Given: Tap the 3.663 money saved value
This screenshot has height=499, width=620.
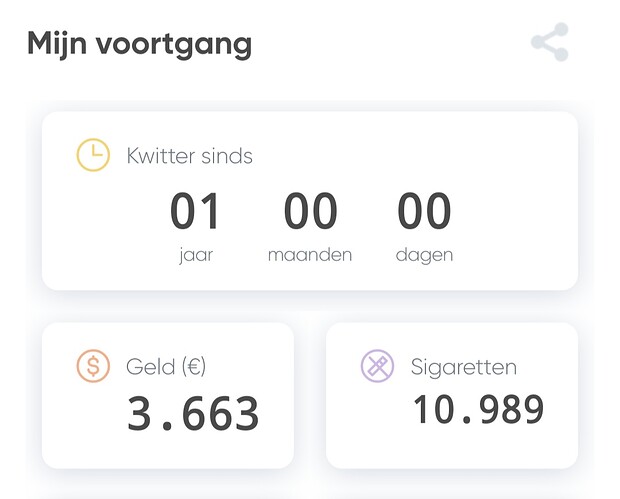Looking at the screenshot, I should (193, 413).
